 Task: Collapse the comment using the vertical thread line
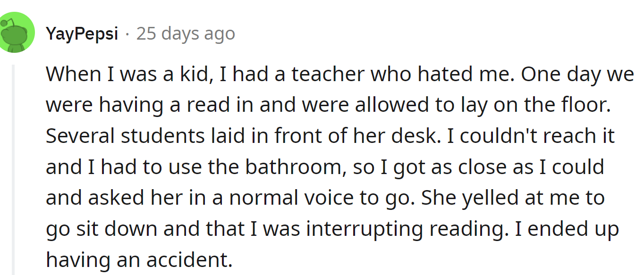[13, 170]
